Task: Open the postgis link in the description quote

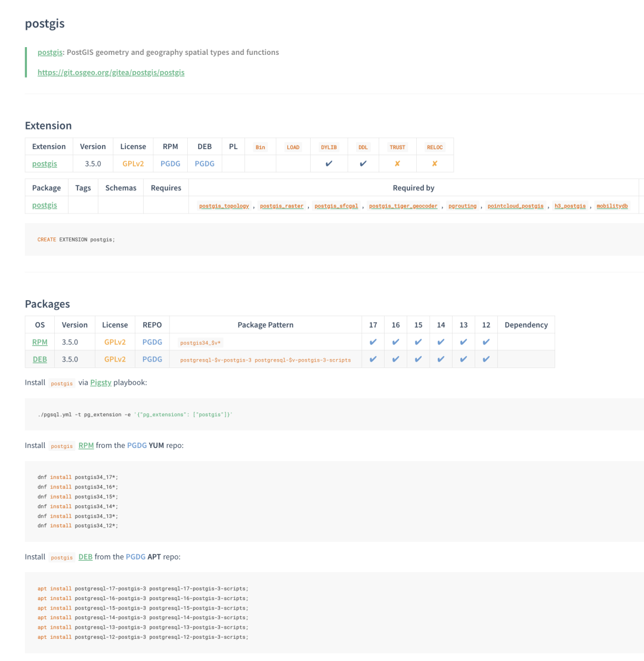Action: 49,52
